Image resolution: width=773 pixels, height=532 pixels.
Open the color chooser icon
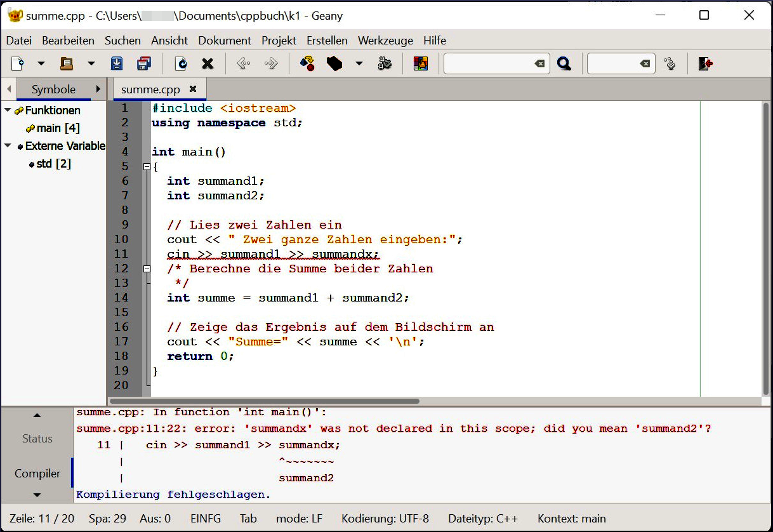pos(421,63)
